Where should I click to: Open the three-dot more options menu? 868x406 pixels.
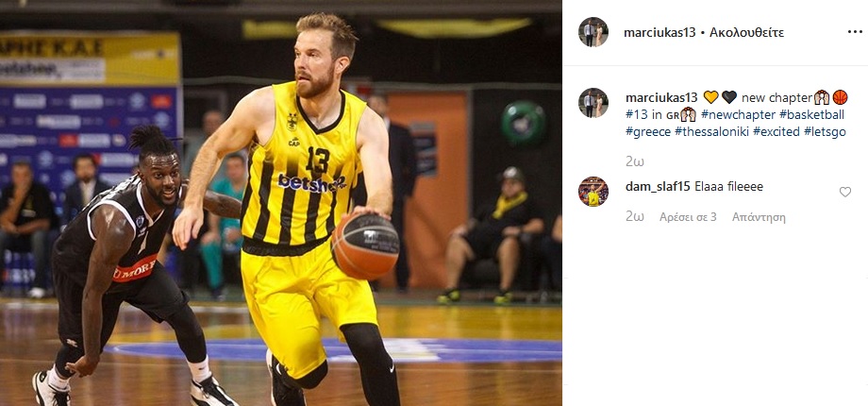click(x=855, y=32)
